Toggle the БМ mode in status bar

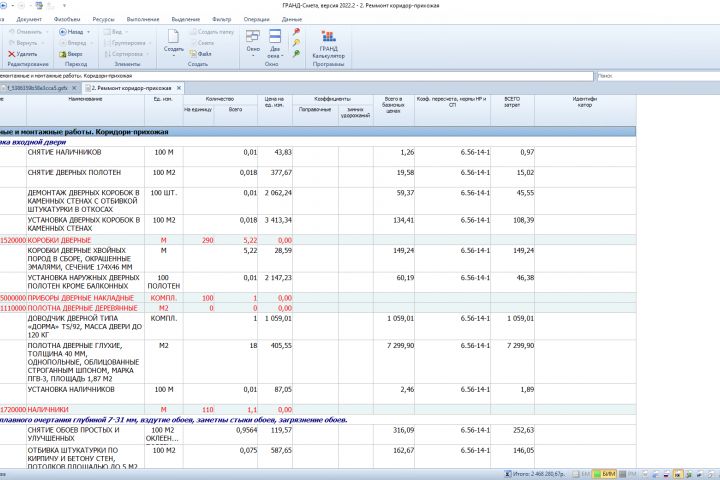pyautogui.click(x=581, y=474)
